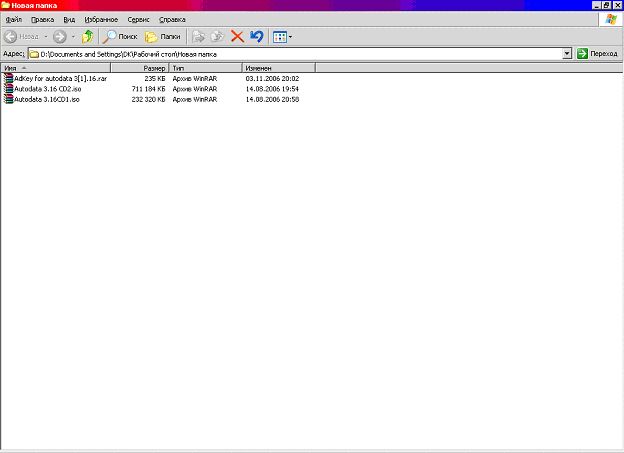624x453 pixels.
Task: Click WinRAR icon of Autodata 3.16CD1.iso
Action: (8, 99)
